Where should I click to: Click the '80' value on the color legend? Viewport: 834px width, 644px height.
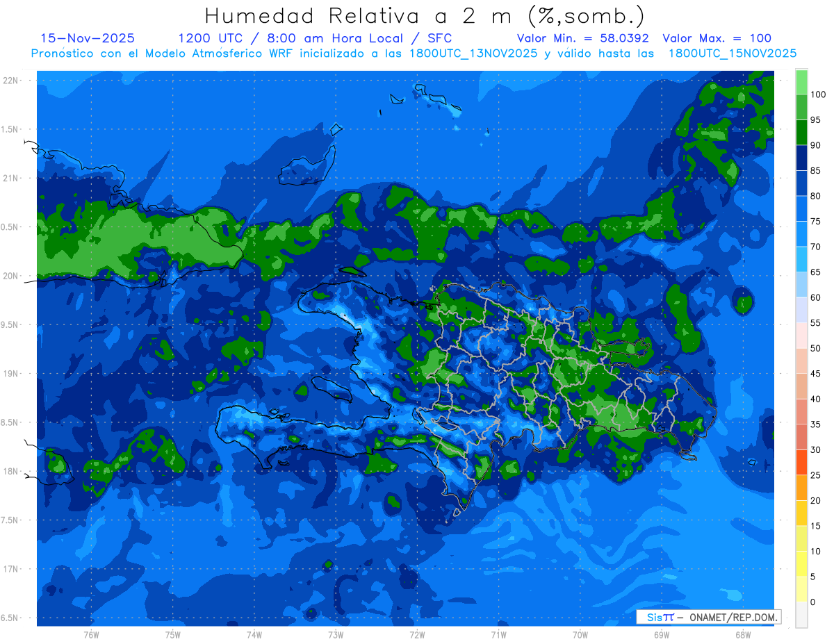tap(815, 196)
